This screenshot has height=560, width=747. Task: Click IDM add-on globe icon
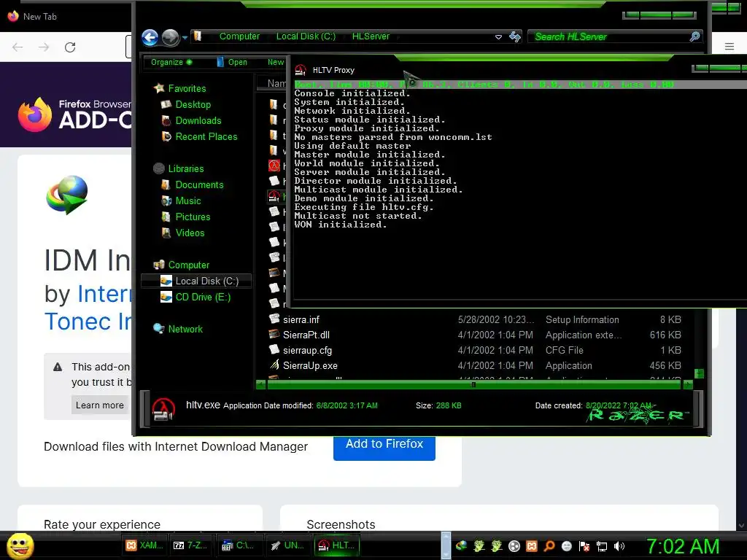67,195
